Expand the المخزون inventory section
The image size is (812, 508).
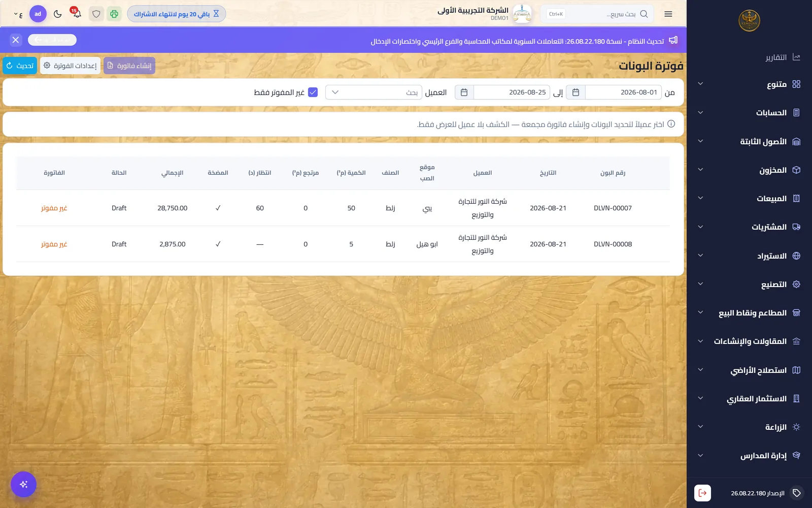point(750,170)
